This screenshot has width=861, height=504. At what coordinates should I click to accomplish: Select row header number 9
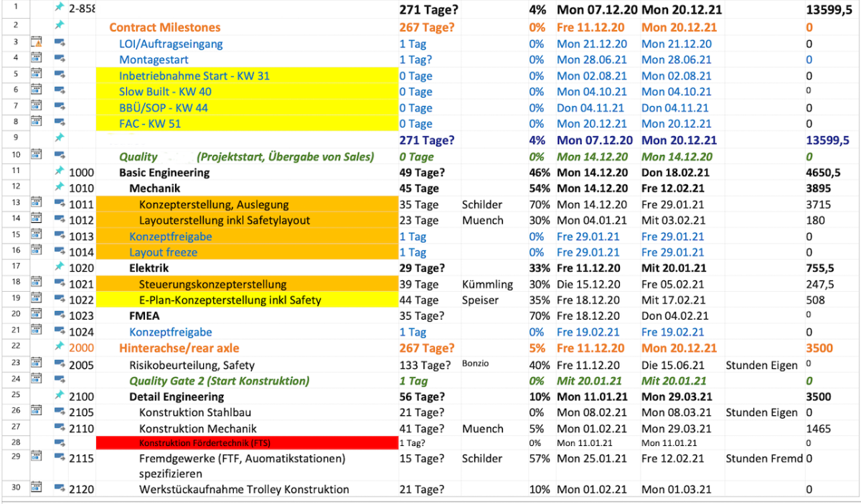[15, 140]
